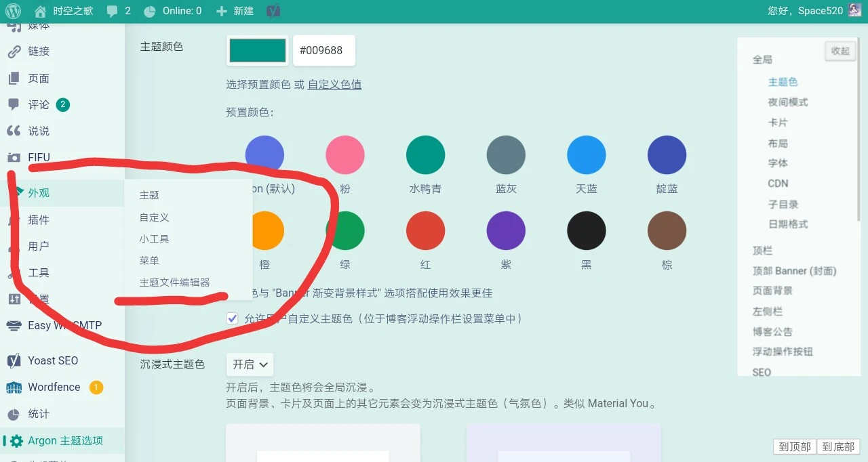Click the home icon beside 时空之歌
The width and height of the screenshot is (868, 462).
[x=40, y=11]
